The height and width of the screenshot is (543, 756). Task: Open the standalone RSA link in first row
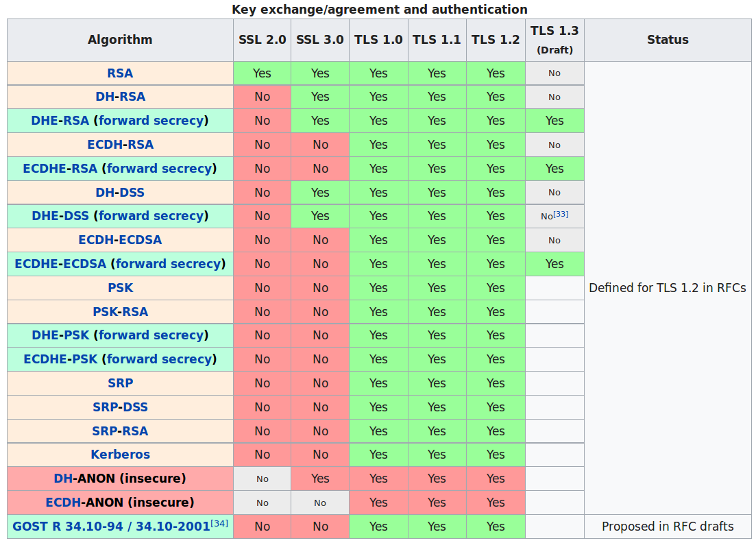click(x=120, y=73)
